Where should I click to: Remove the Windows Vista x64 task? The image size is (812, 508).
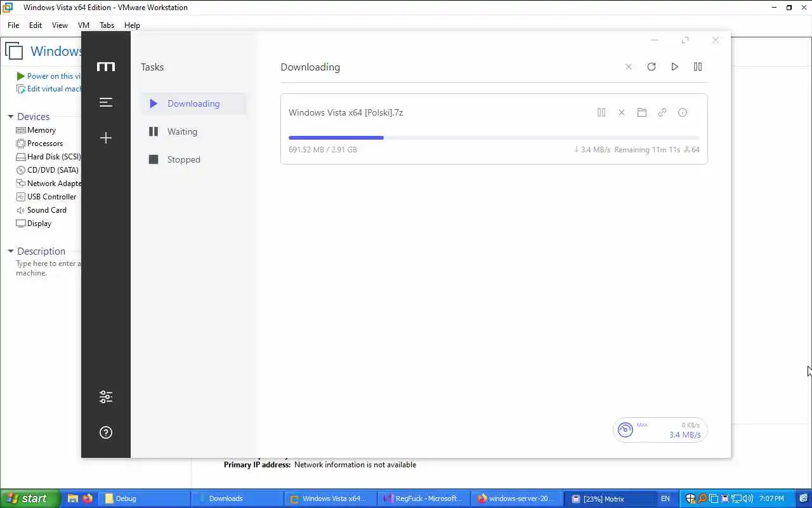(622, 112)
